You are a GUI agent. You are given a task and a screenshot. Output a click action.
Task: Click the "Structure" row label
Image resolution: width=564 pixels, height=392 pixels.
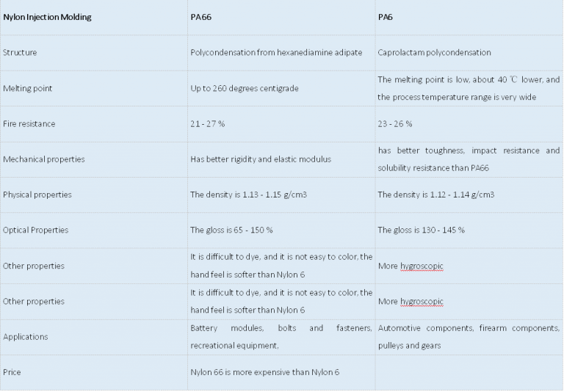point(20,53)
